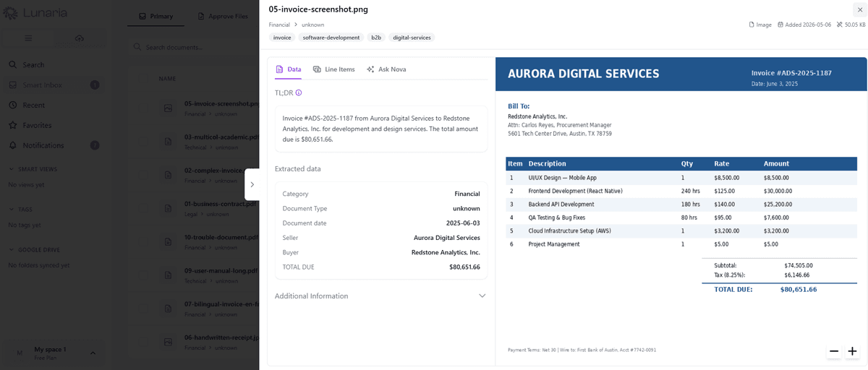Viewport: 868px width, 370px height.
Task: Click the Financial breadcrumb in the header
Action: 279,25
